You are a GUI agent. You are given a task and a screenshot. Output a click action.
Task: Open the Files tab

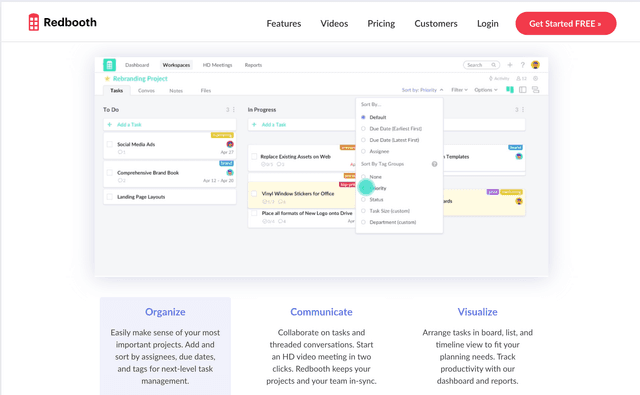coord(206,91)
